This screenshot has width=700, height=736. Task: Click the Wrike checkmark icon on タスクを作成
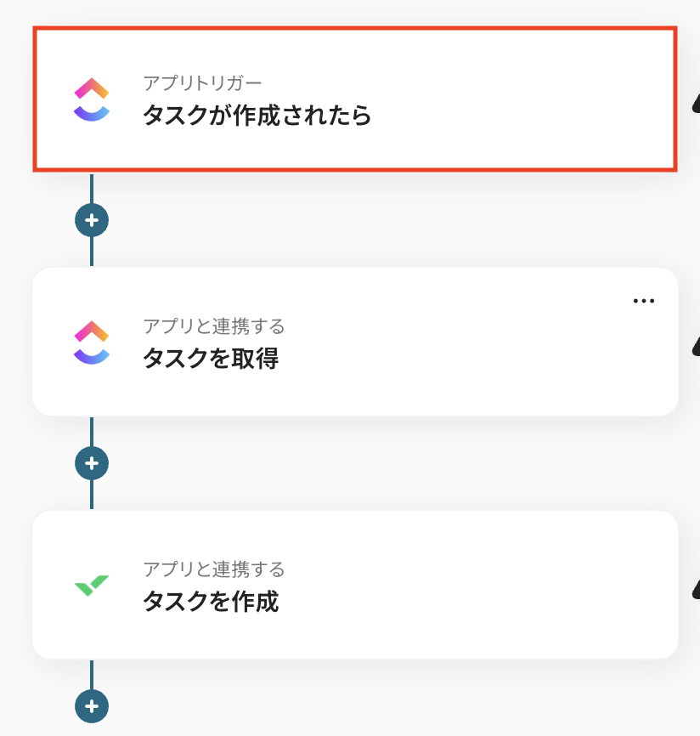coord(92,585)
